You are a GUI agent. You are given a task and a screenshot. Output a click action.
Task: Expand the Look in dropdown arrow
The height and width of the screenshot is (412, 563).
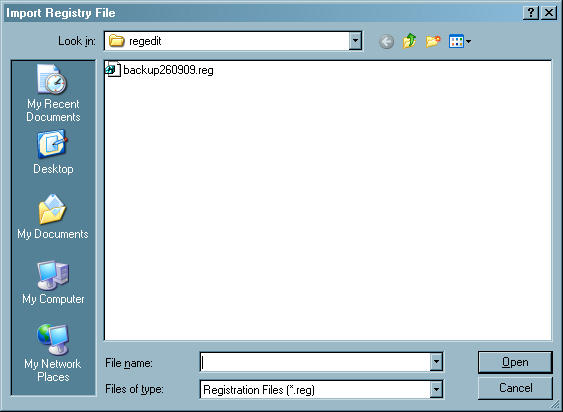[x=355, y=41]
